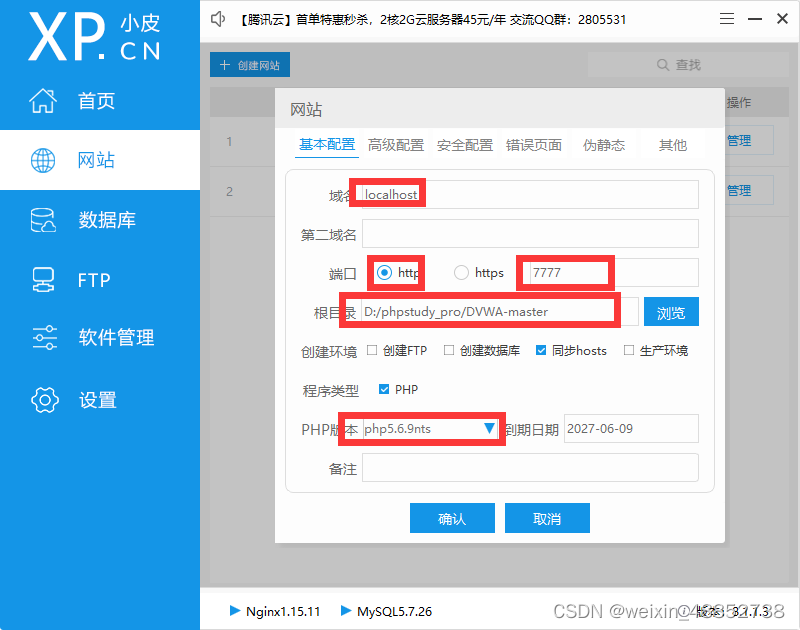Check the 创建FTP checkbox
Image resolution: width=800 pixels, height=630 pixels.
coord(372,350)
